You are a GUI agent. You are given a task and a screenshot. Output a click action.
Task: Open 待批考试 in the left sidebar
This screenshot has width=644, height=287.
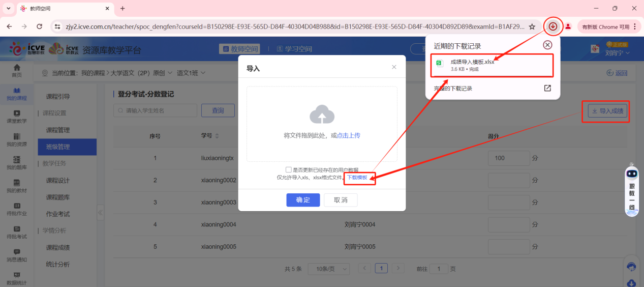click(17, 233)
